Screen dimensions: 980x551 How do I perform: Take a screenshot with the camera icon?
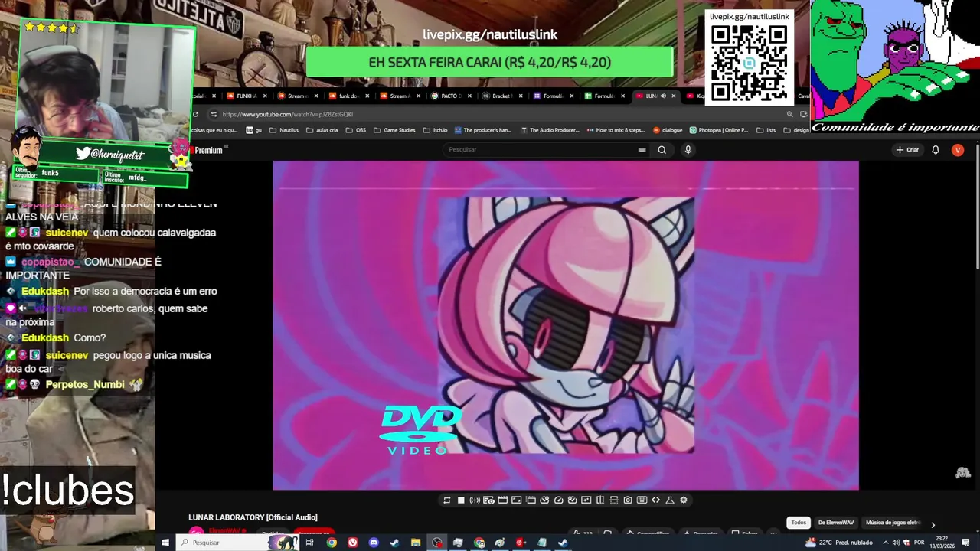[x=628, y=500]
